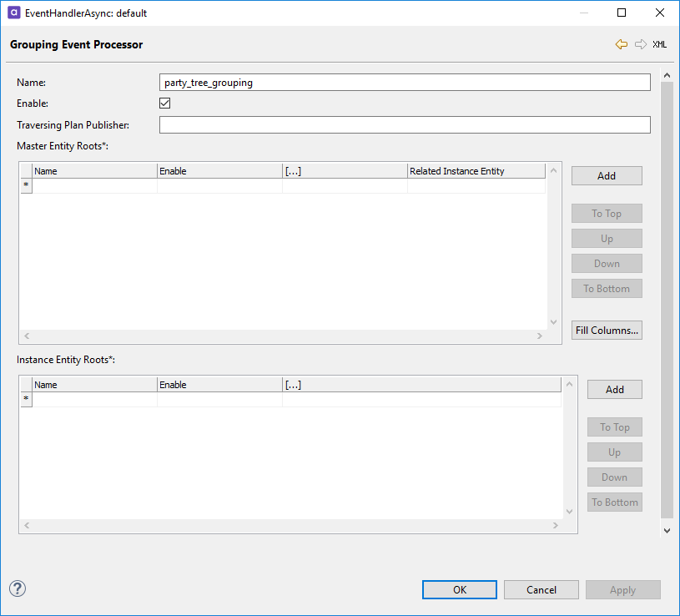Click the forward navigation arrow icon

[x=640, y=44]
